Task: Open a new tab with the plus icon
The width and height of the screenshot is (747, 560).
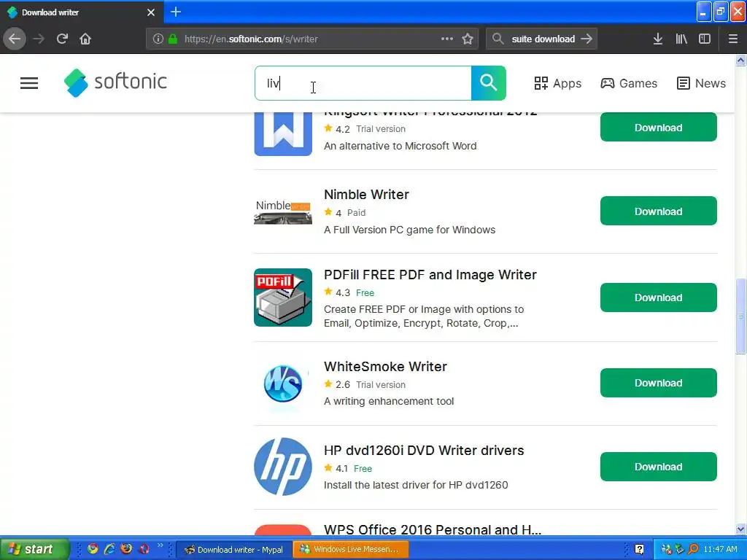Action: (x=176, y=12)
